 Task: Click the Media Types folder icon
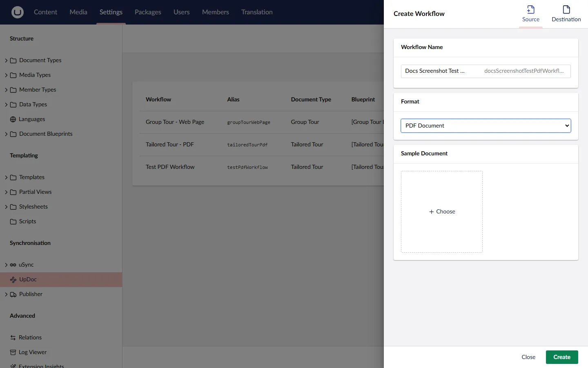pos(13,75)
